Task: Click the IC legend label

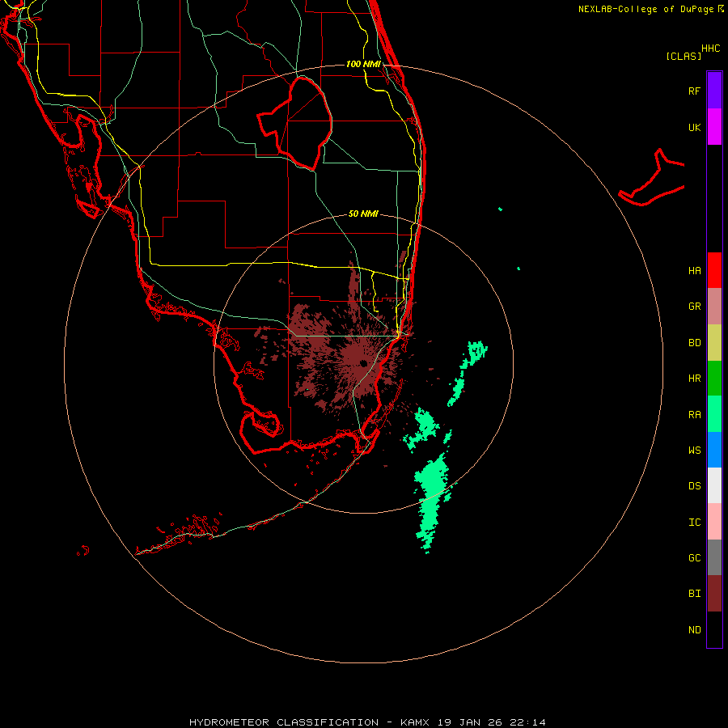Action: [694, 523]
